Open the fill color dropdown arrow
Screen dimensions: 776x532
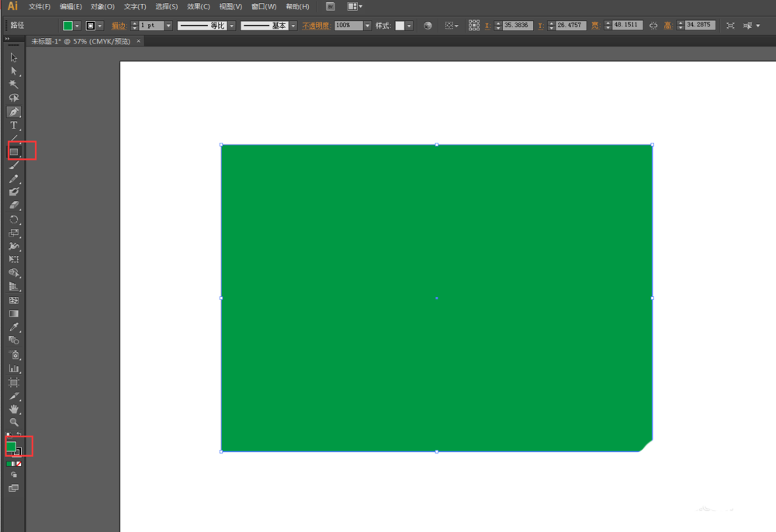coord(77,26)
